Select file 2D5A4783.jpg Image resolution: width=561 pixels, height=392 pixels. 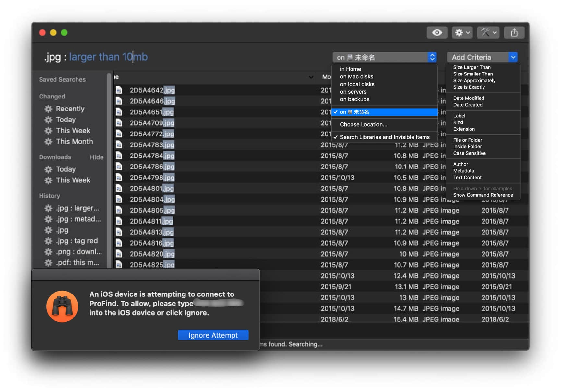[x=152, y=145]
